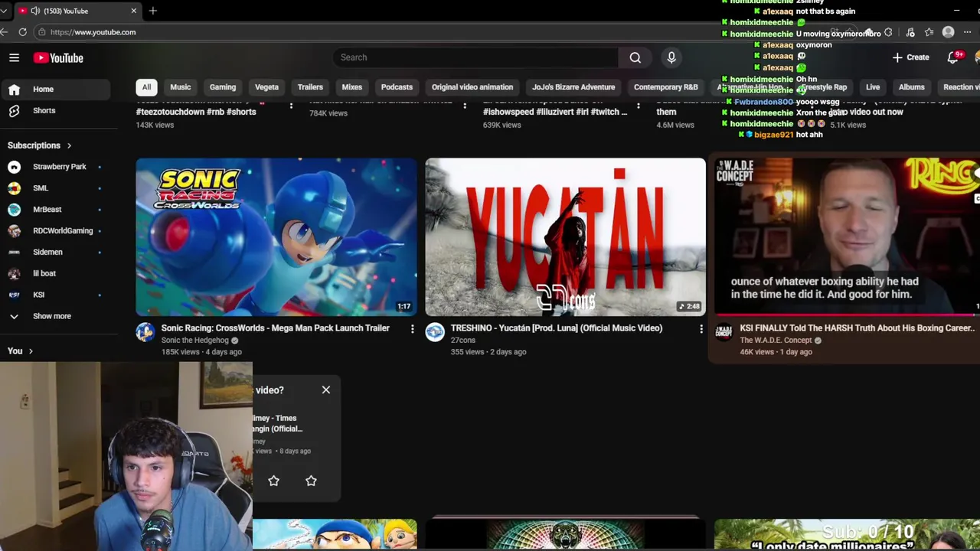This screenshot has width=980, height=551.
Task: Select the Music filter chip
Action: (181, 87)
